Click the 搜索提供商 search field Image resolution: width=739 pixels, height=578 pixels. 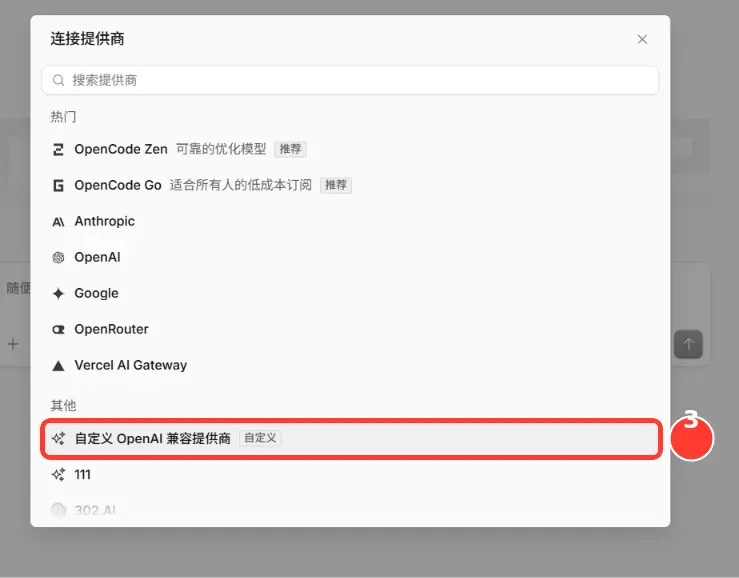pos(350,80)
